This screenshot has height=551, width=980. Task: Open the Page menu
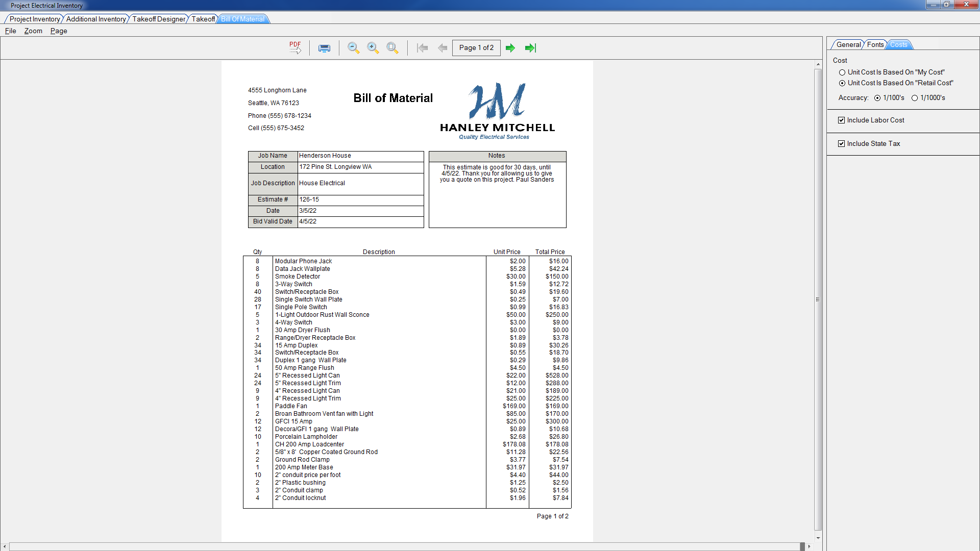pos(59,31)
